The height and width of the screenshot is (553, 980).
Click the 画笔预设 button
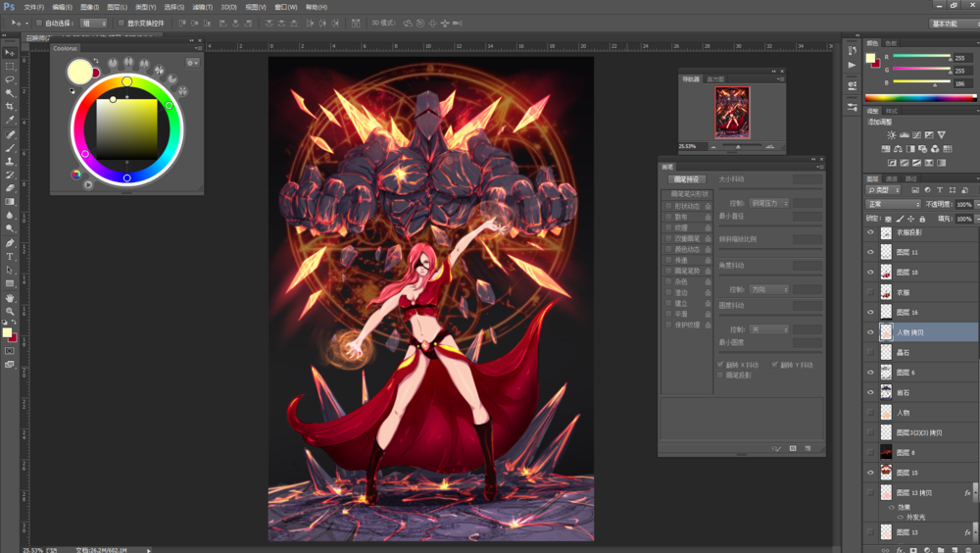(x=686, y=179)
